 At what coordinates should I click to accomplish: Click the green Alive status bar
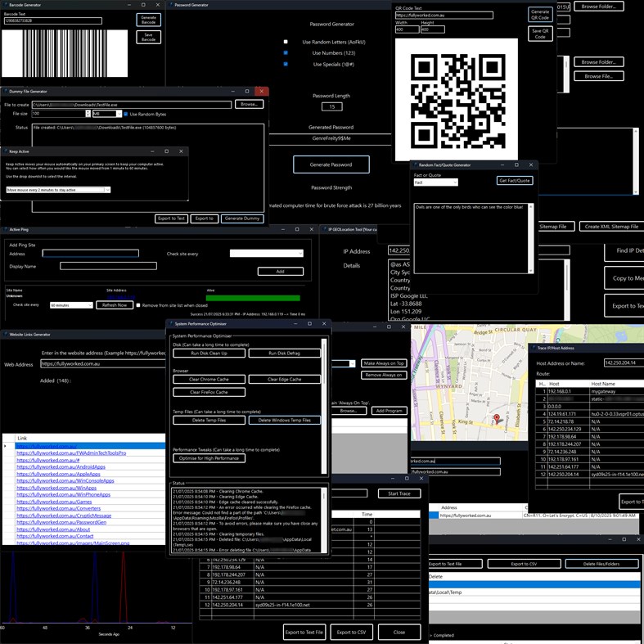253,298
